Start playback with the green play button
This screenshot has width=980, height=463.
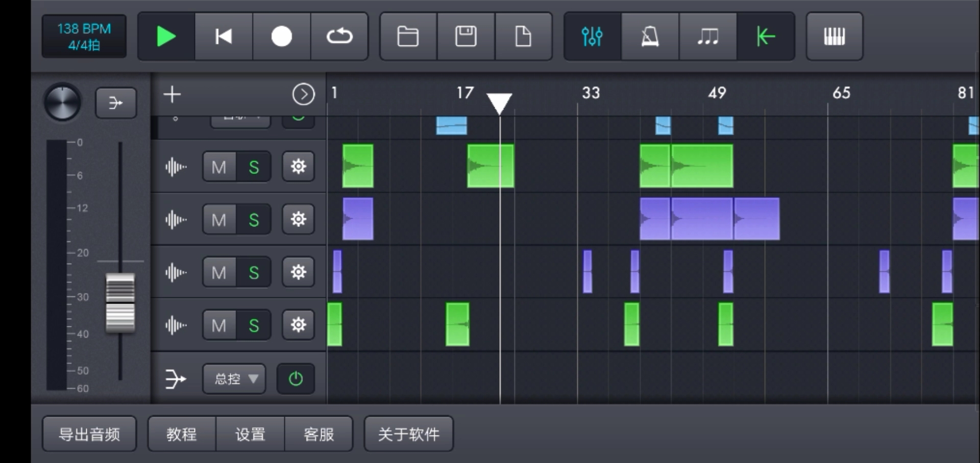coord(166,37)
